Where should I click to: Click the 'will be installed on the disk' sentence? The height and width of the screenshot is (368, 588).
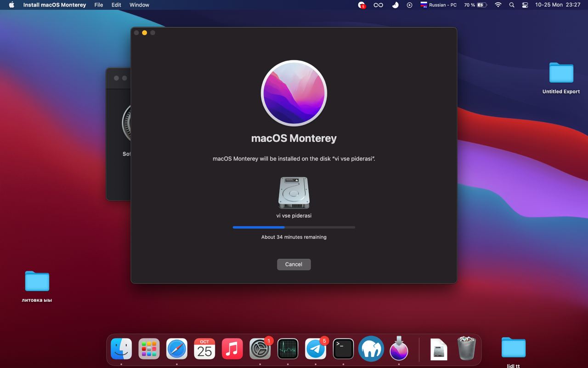294,159
